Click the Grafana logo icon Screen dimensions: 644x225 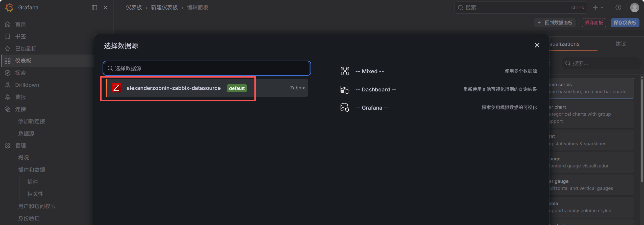pyautogui.click(x=9, y=8)
